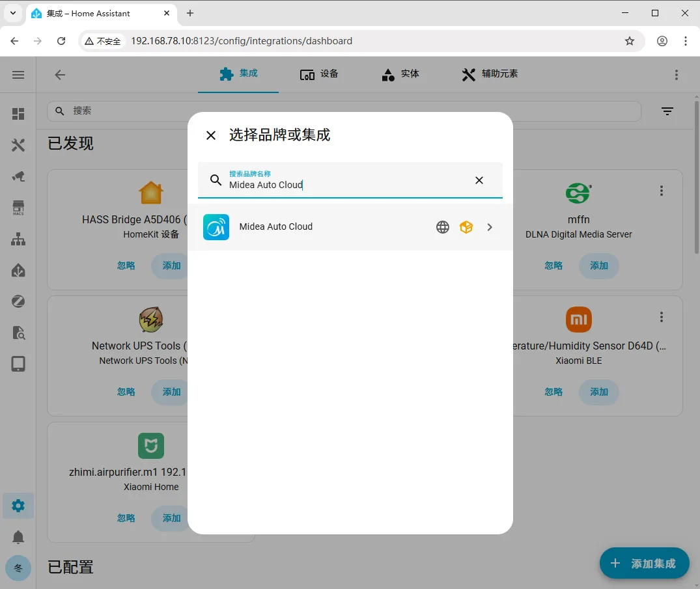
Task: Open the Overview dashboard sidebar icon
Action: (x=18, y=114)
